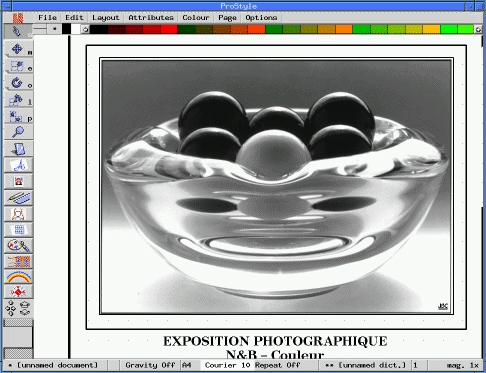Choose the paint palette tool

pyautogui.click(x=18, y=246)
